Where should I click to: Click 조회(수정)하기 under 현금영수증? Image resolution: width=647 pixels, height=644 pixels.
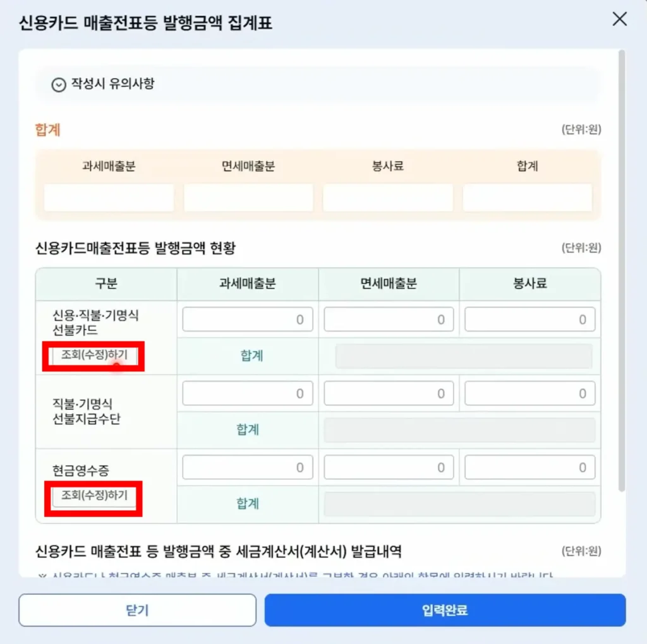pyautogui.click(x=93, y=498)
